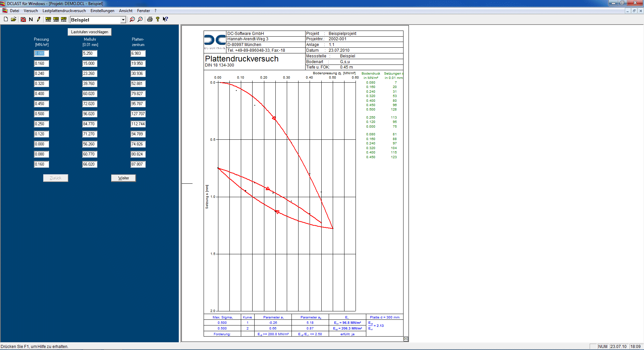Click Pressung field with value 0.120
This screenshot has height=350, width=644.
[42, 134]
